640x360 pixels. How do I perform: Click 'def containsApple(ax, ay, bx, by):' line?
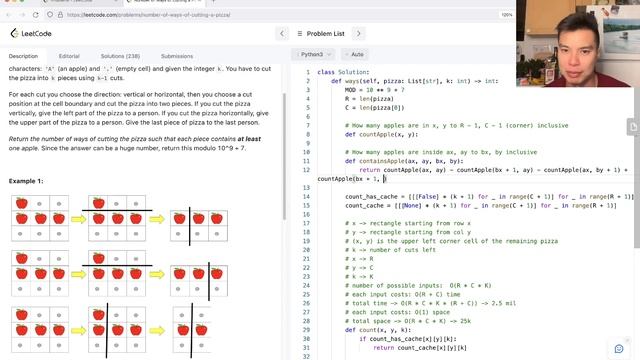pyautogui.click(x=404, y=161)
